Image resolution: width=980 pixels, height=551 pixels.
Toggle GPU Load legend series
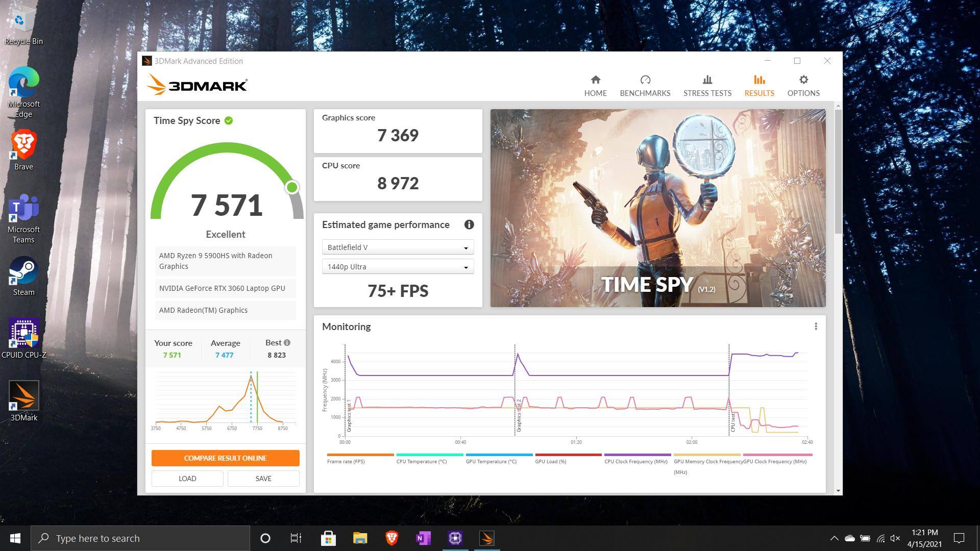pyautogui.click(x=551, y=461)
